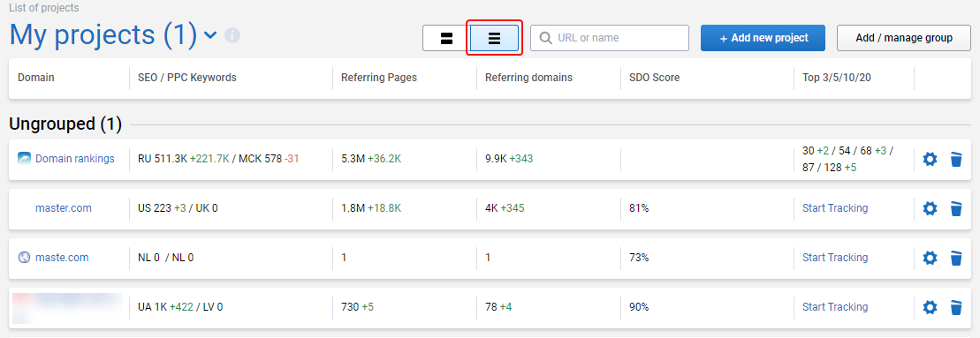Open Add / manage group
The width and height of the screenshot is (980, 338).
click(x=904, y=38)
